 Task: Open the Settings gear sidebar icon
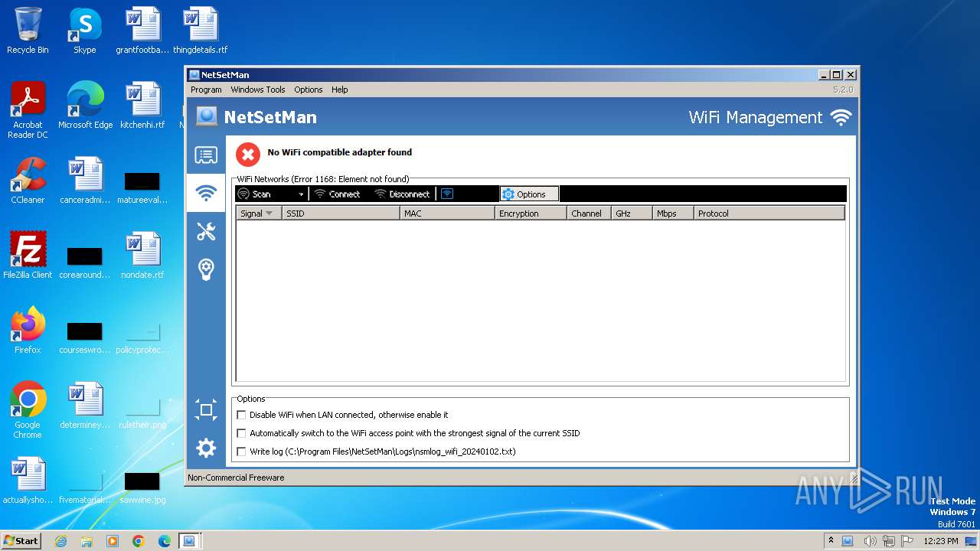(x=206, y=448)
